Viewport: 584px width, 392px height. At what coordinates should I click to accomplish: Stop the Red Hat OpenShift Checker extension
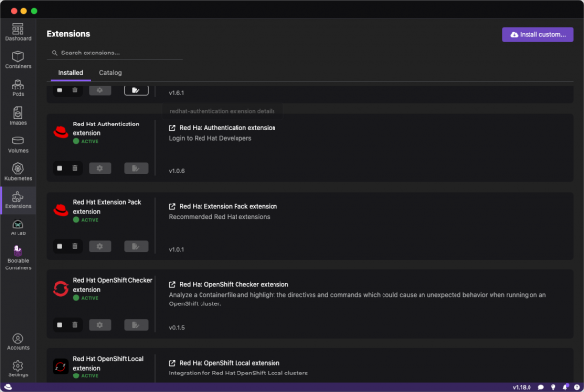pyautogui.click(x=59, y=325)
